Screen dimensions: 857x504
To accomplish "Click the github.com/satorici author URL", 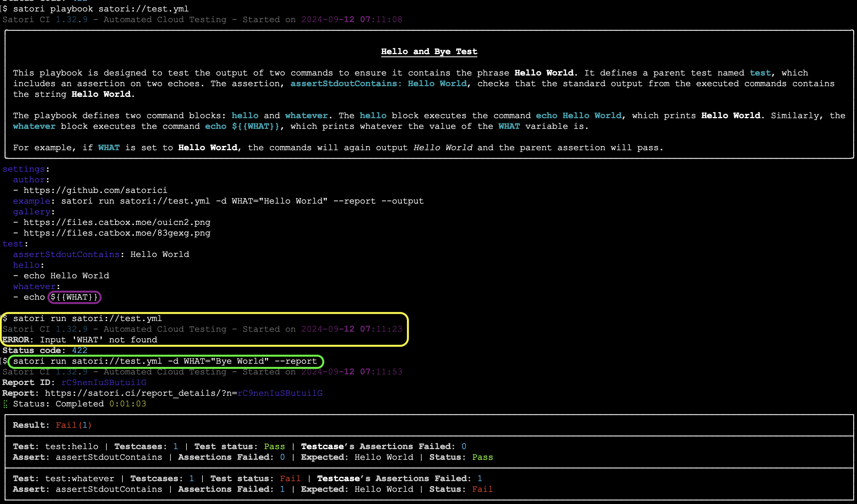I will pos(95,190).
